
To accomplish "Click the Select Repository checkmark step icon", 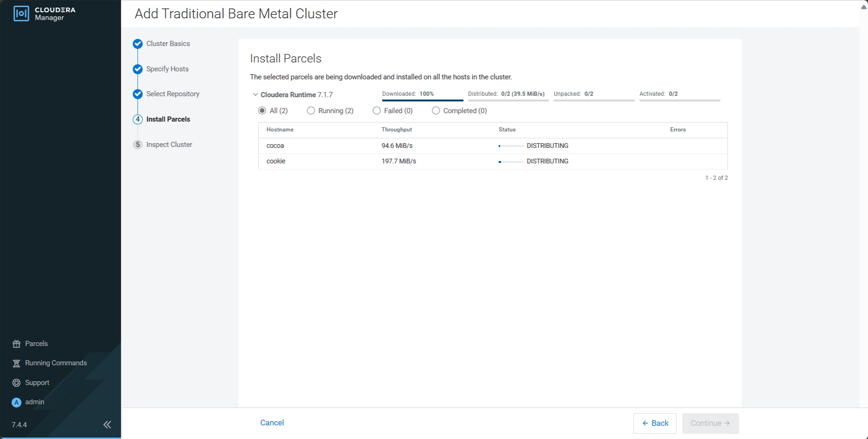I will 138,94.
